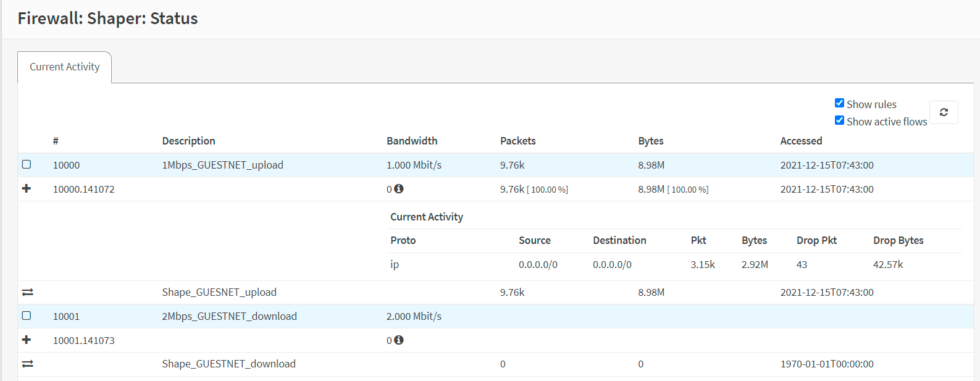Tick checkbox for pipe 10000

pos(27,164)
